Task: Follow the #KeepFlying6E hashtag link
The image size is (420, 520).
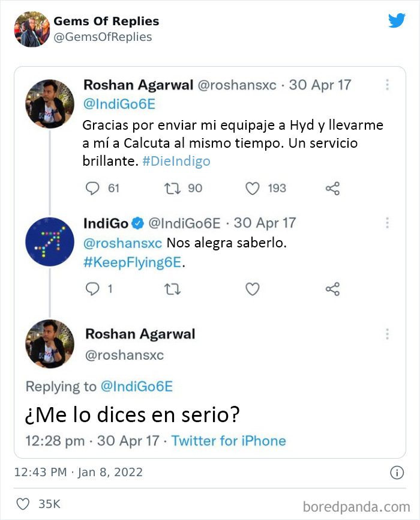Action: pos(132,263)
